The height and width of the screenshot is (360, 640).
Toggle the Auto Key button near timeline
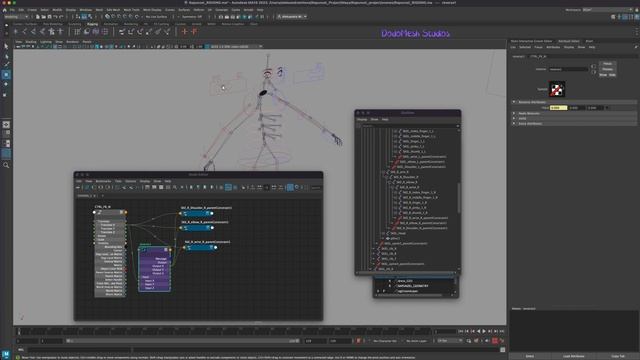495,340
